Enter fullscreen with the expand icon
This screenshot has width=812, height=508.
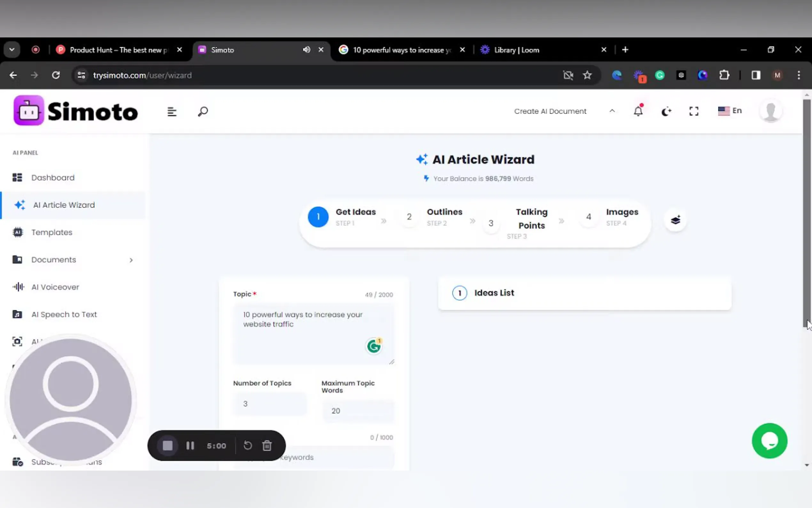click(694, 111)
